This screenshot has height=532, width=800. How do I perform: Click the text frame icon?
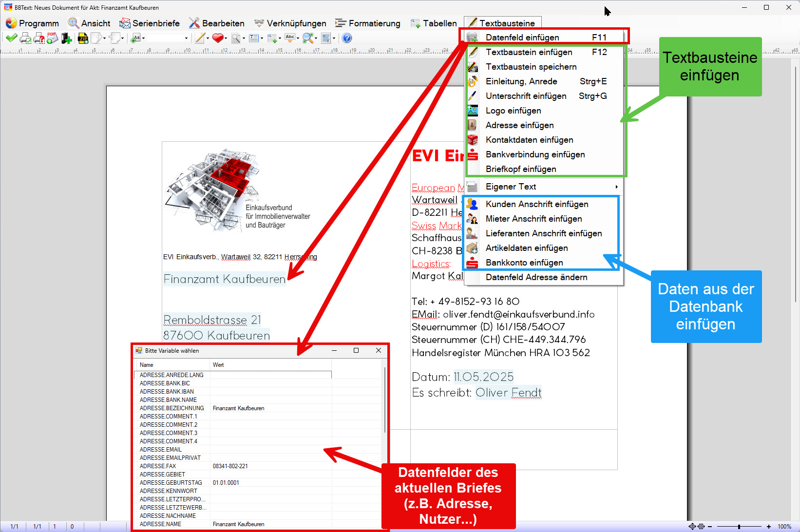tap(254, 38)
